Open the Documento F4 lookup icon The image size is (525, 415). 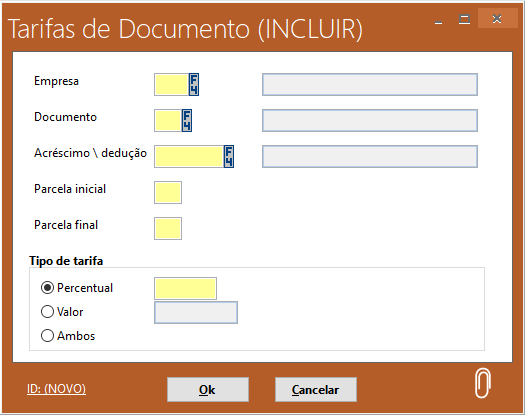tap(187, 120)
